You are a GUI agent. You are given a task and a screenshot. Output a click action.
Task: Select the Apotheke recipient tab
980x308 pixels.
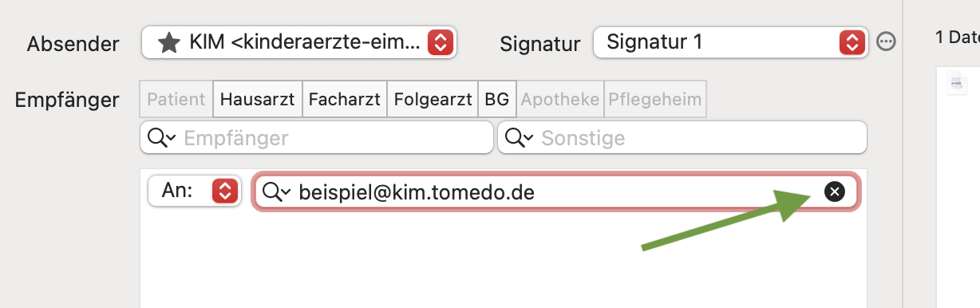(559, 100)
